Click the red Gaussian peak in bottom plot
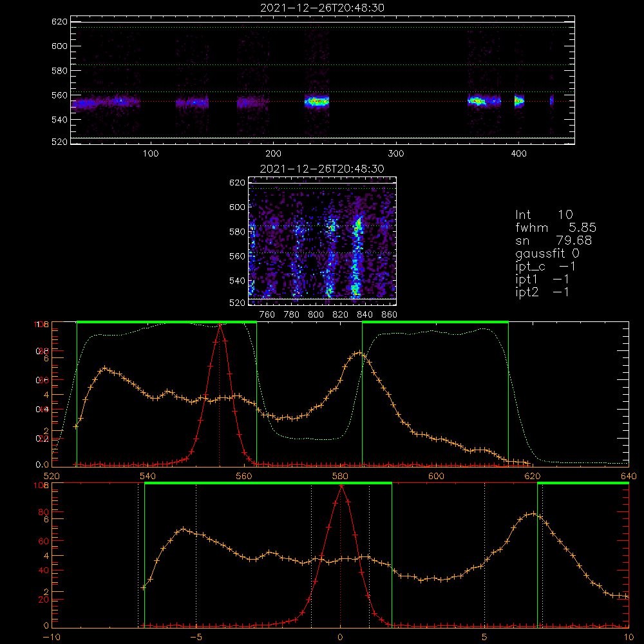 (x=341, y=486)
